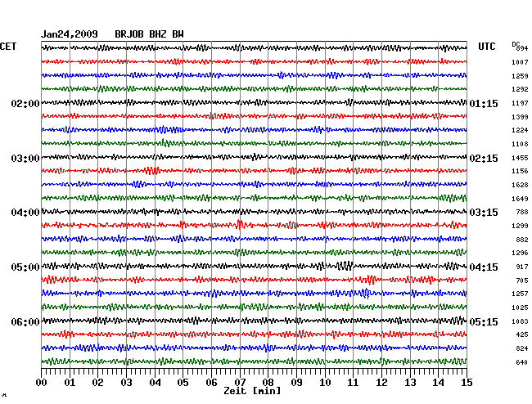532x404 pixels.
Task: Click the DC value "1299"
Action: tap(520, 226)
